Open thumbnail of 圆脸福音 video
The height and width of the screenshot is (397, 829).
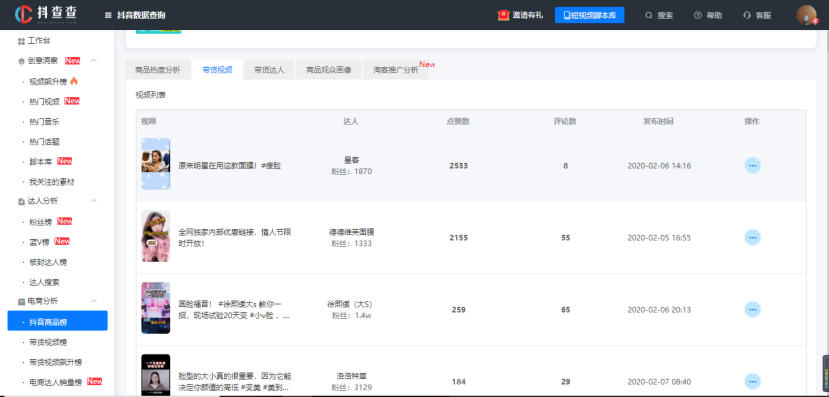tap(155, 308)
